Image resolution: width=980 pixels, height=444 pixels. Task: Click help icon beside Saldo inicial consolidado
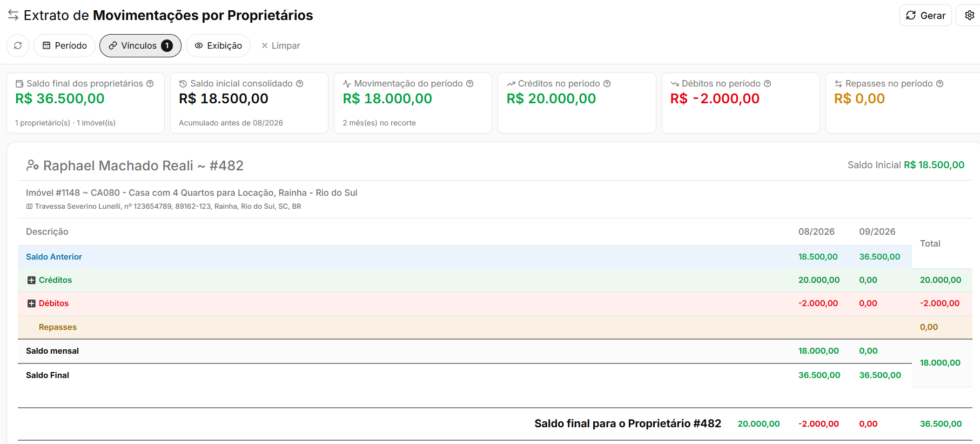pyautogui.click(x=300, y=83)
